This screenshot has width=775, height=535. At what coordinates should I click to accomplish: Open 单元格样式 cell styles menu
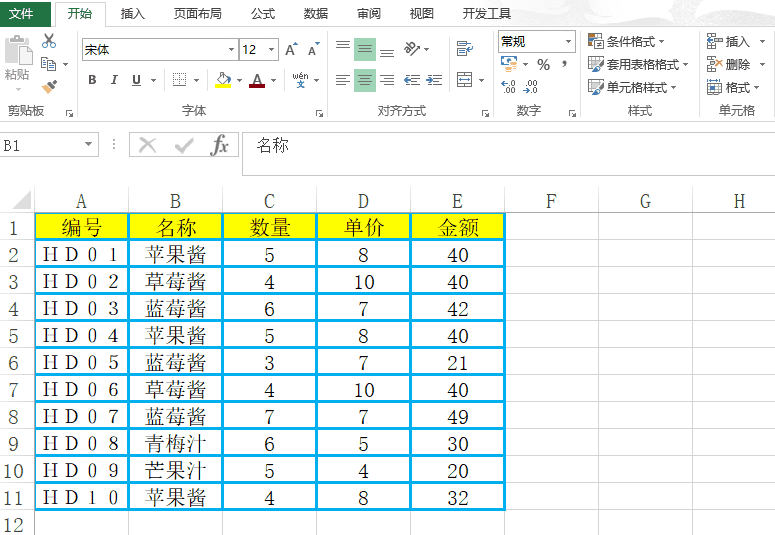coord(632,88)
